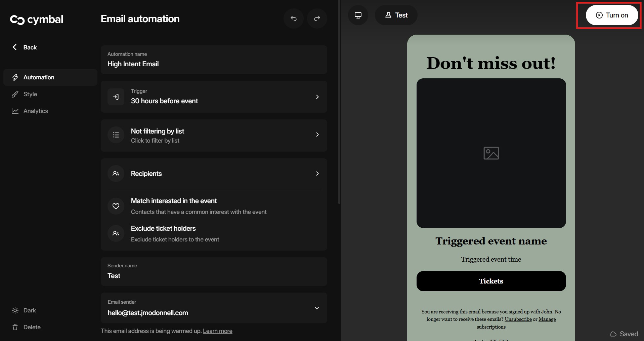Click the cymbal logo
The image size is (644, 341).
point(37,20)
